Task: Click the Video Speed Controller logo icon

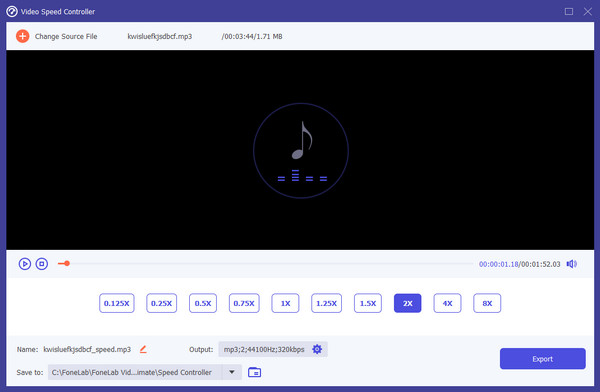Action: click(x=12, y=11)
